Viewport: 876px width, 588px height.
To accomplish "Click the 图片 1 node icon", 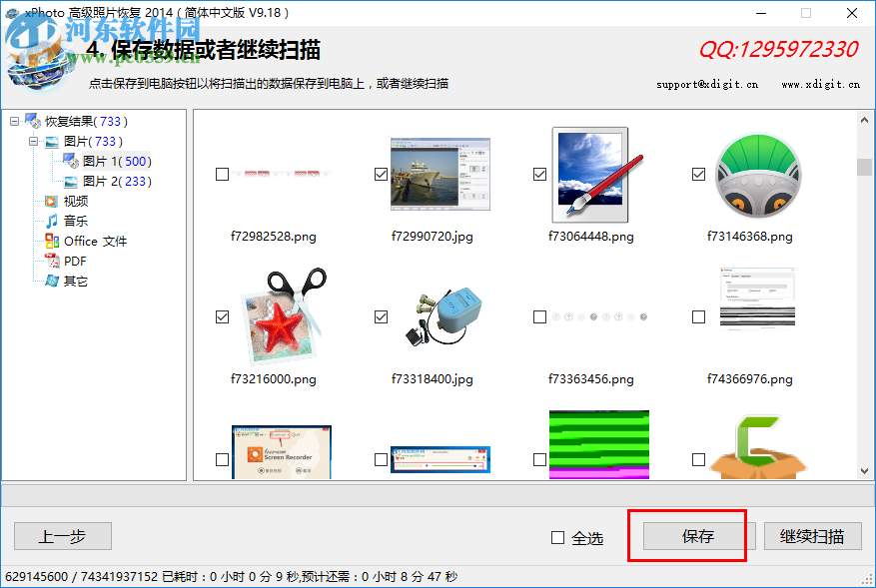I will 71,161.
